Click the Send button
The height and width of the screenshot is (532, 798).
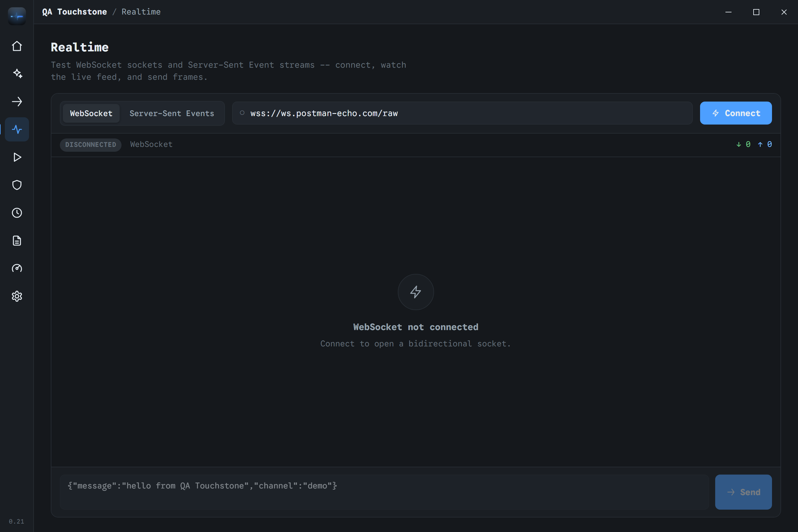point(743,492)
